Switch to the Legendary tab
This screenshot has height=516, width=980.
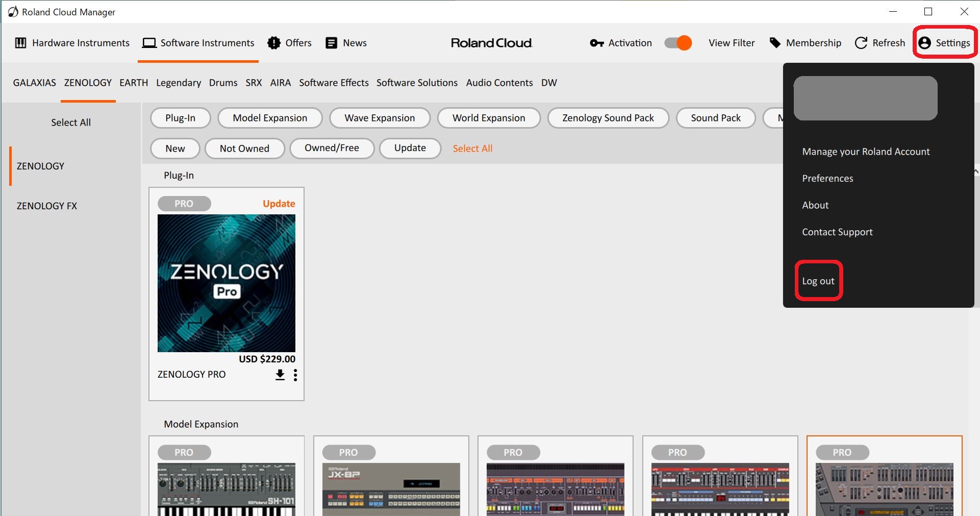(x=179, y=83)
